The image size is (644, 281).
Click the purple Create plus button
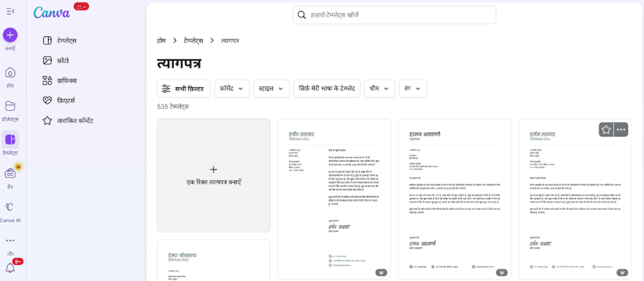point(10,35)
